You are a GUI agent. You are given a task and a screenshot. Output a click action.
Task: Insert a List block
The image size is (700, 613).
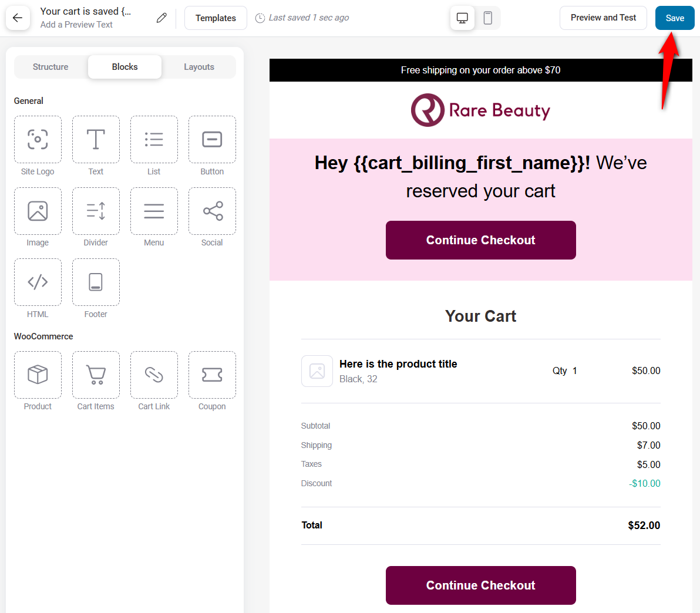[x=154, y=139]
